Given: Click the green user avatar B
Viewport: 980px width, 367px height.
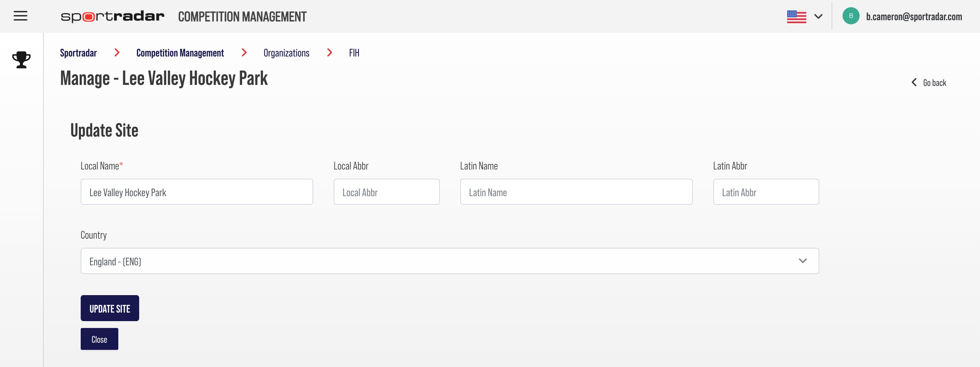Looking at the screenshot, I should pos(851,16).
